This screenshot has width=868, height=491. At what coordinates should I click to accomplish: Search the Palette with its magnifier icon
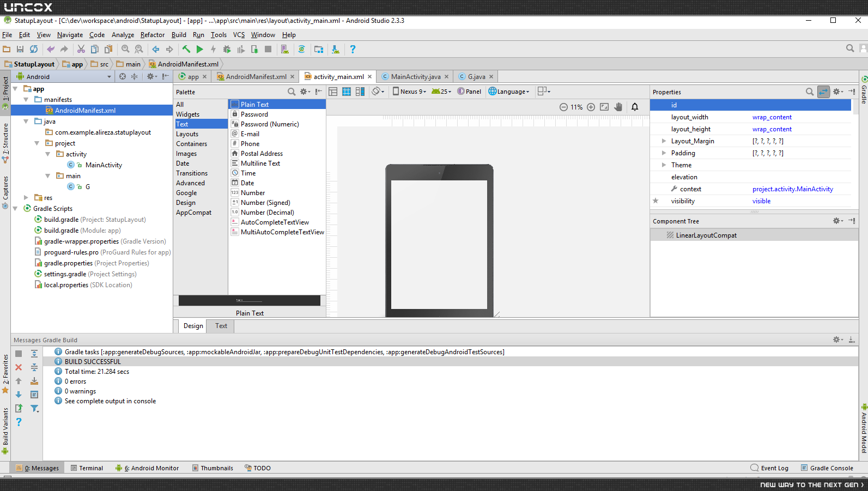coord(292,92)
